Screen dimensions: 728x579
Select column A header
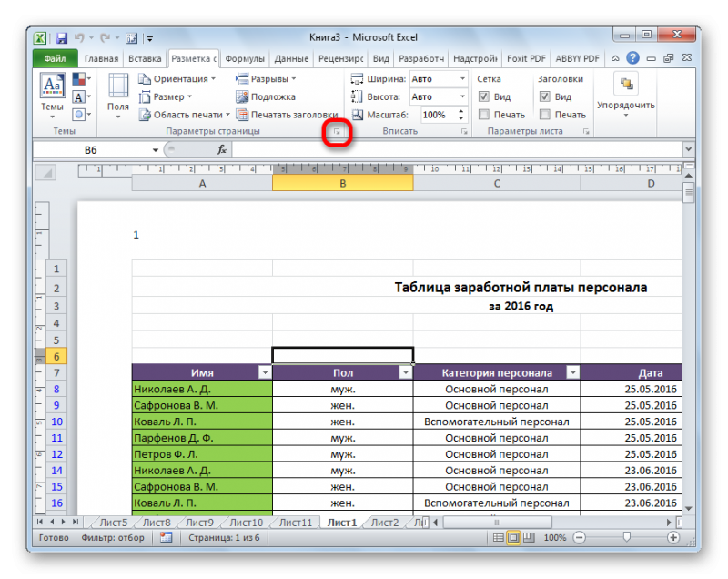tap(202, 184)
